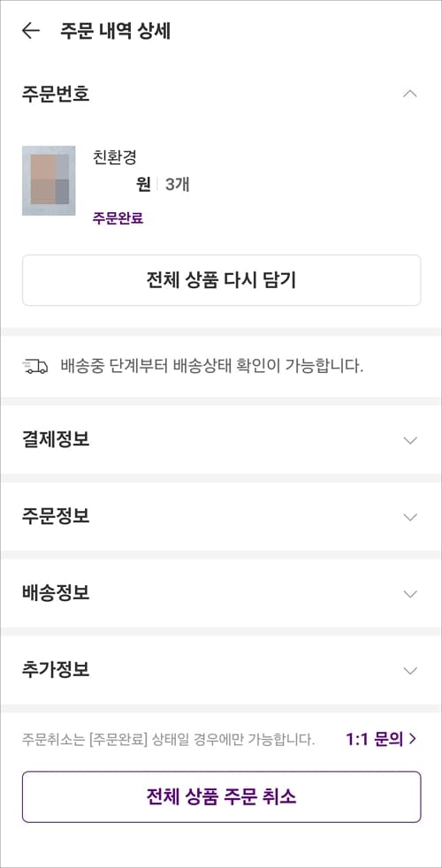Click the arrow next to 1:1 문의
This screenshot has height=868, width=442.
[412, 740]
